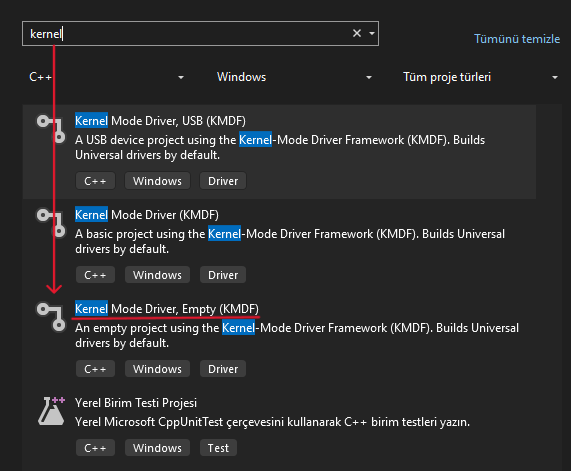Open the Windows platform filter dropdown
Screen dimensions: 571x471
coord(294,77)
